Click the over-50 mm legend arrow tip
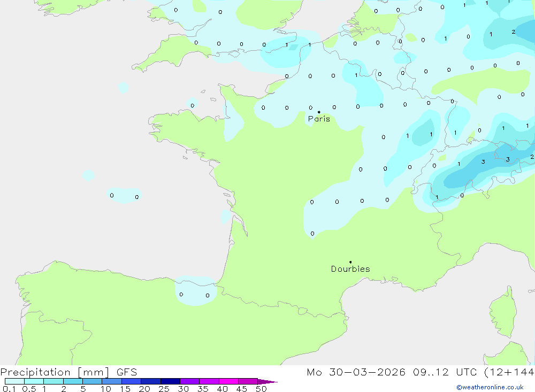The image size is (535, 392). pyautogui.click(x=267, y=382)
